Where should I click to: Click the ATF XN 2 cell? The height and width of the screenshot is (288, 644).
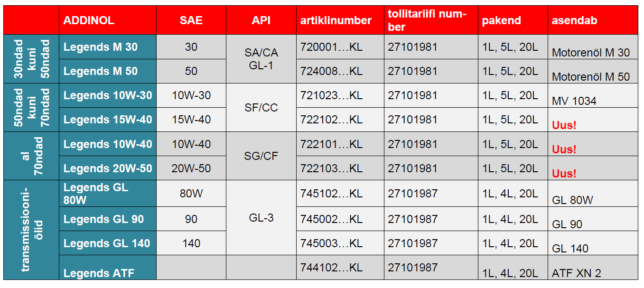pyautogui.click(x=576, y=273)
